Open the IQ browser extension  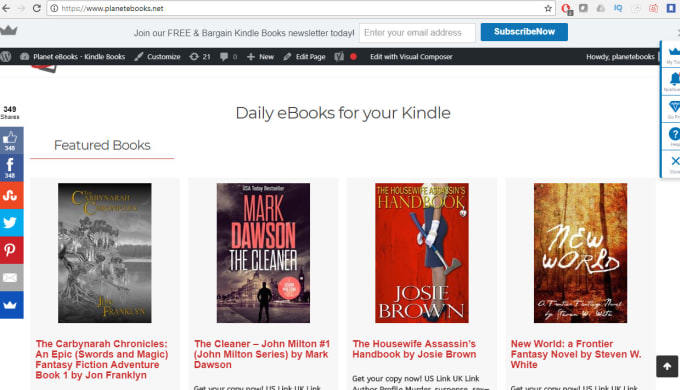click(618, 8)
